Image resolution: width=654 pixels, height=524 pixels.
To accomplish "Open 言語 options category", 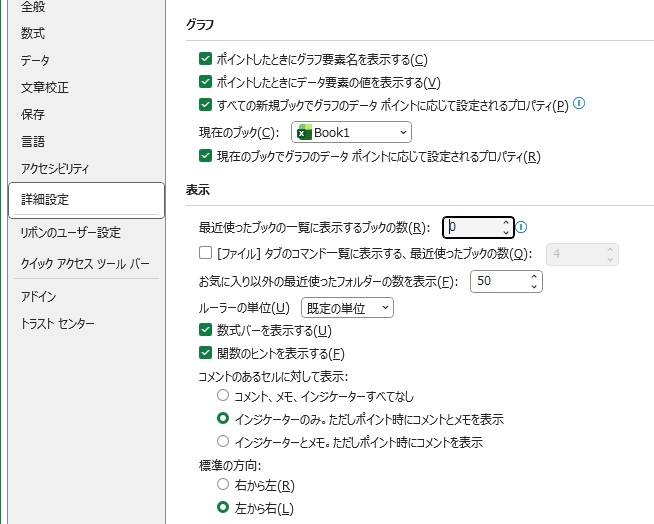I will click(x=33, y=141).
